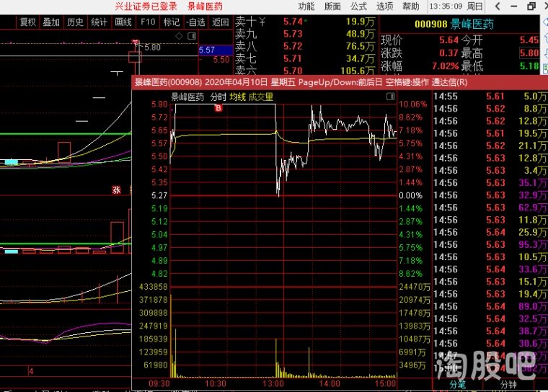Image resolution: width=548 pixels, height=392 pixels.
Task: Click the 复权 toolbar button
Action: pos(28,22)
